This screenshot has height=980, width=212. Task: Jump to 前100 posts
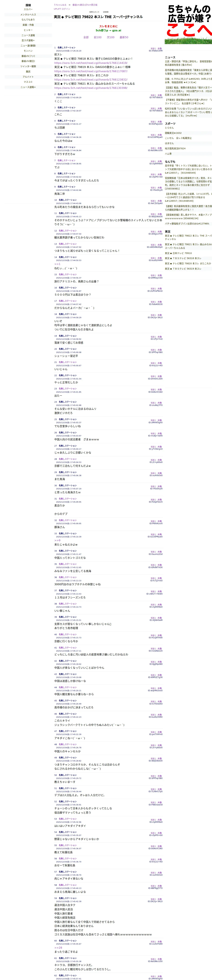[98, 37]
